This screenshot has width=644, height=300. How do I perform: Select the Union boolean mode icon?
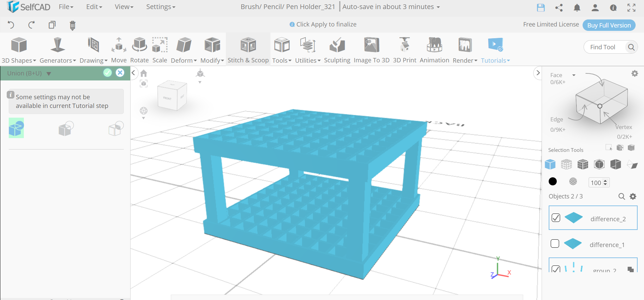click(x=16, y=128)
